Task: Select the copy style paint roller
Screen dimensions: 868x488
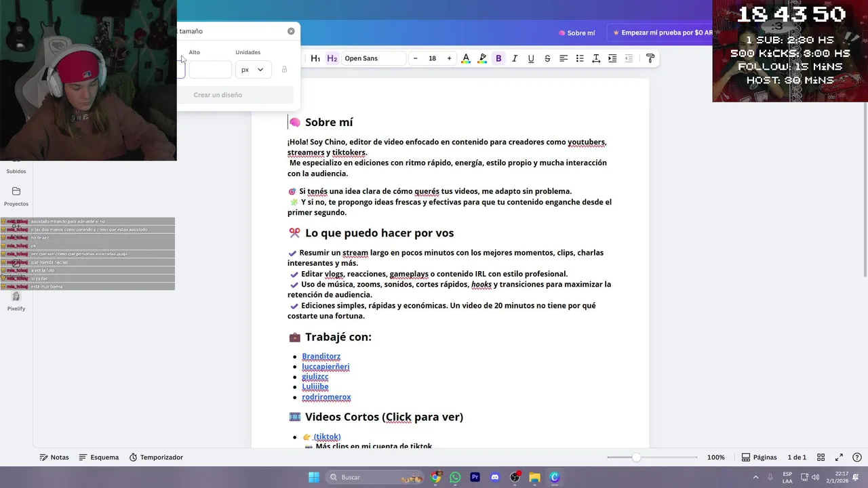Action: pos(650,58)
